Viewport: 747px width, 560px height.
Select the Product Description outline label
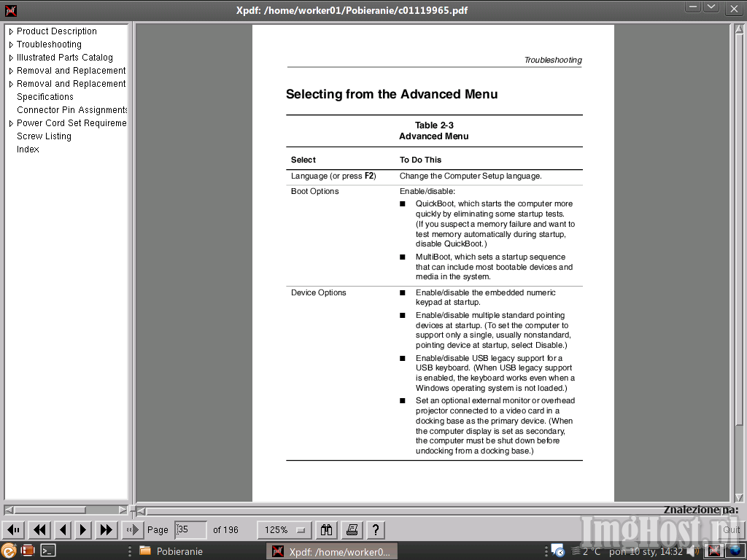[x=57, y=31]
